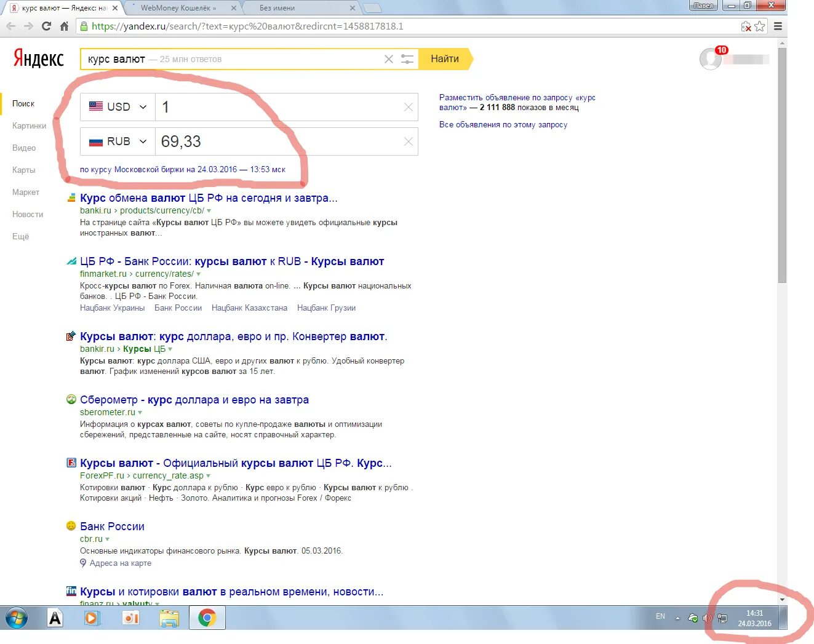Viewport: 814px width, 644px height.
Task: Close the курс валют browser tab
Action: [x=115, y=8]
